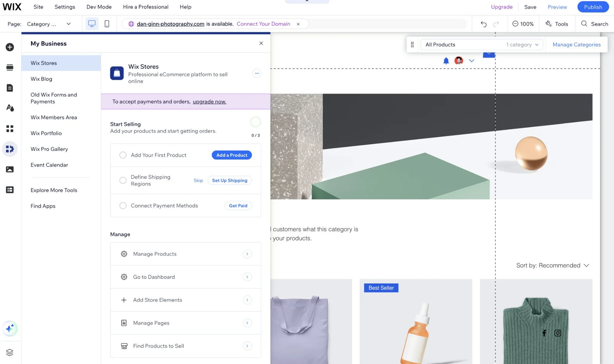Viewport: 614px width, 364px height.
Task: Open the Dev Mode menu
Action: pyautogui.click(x=99, y=7)
